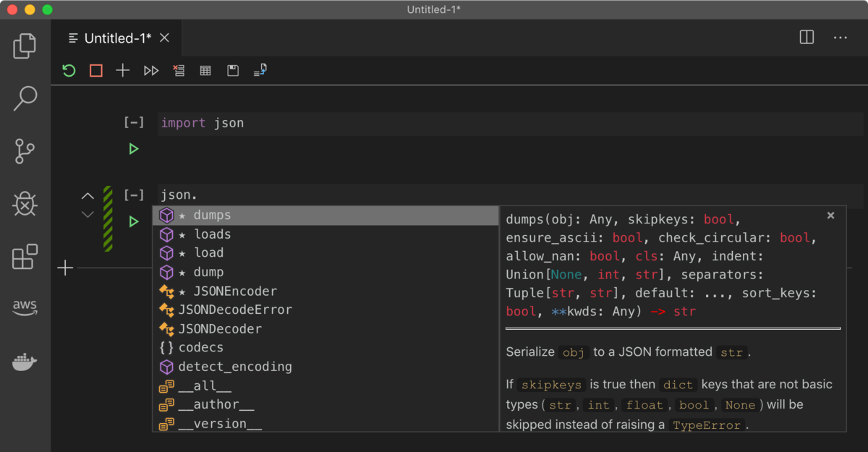Screen dimensions: 868x452
Task: Open the variables view with the table icon
Action: tap(205, 70)
